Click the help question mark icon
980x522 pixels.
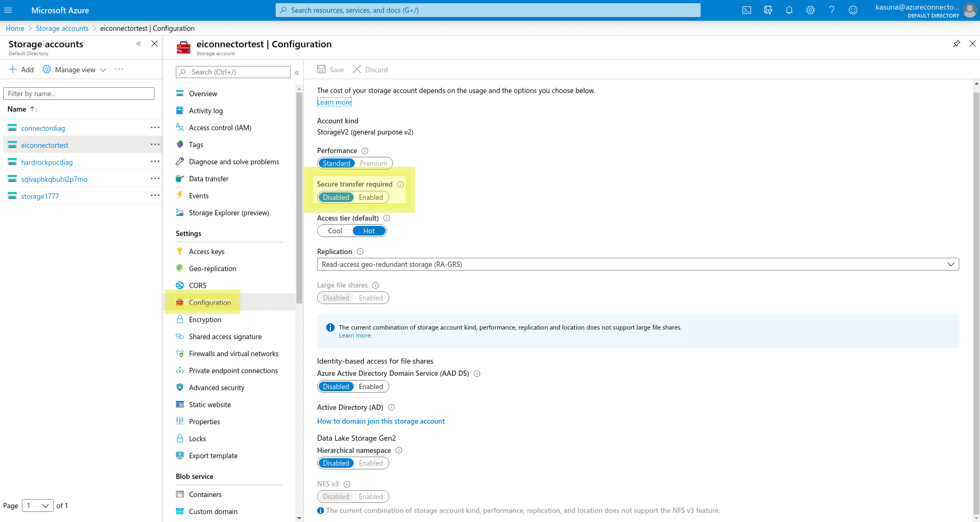(831, 10)
